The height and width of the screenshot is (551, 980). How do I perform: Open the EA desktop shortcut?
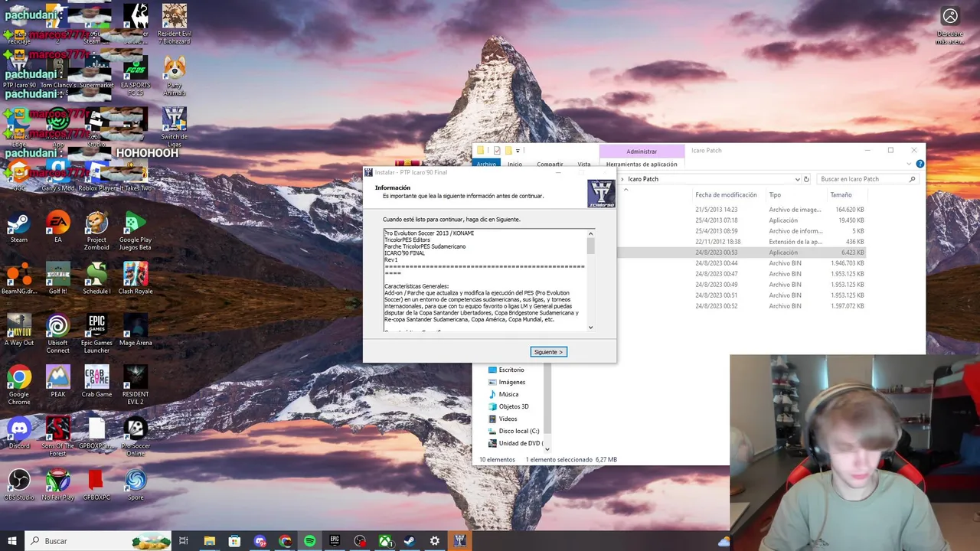click(x=58, y=228)
